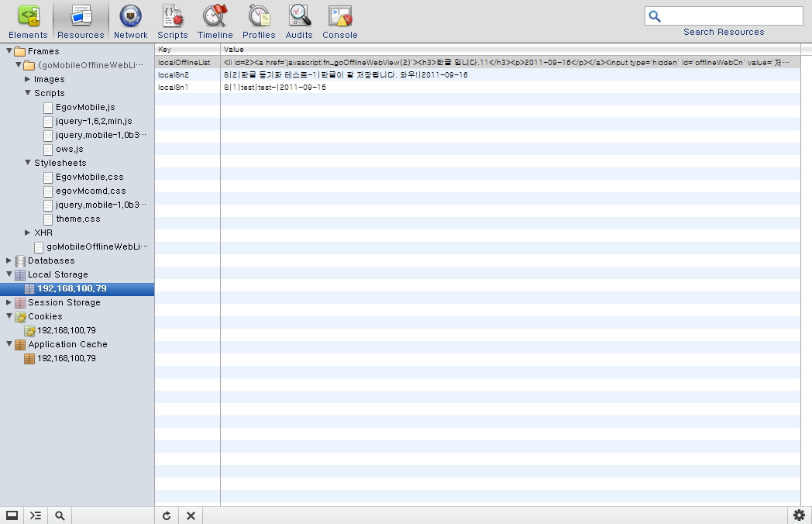This screenshot has height=524, width=812.
Task: Expand the Session Storage section
Action: pyautogui.click(x=9, y=302)
